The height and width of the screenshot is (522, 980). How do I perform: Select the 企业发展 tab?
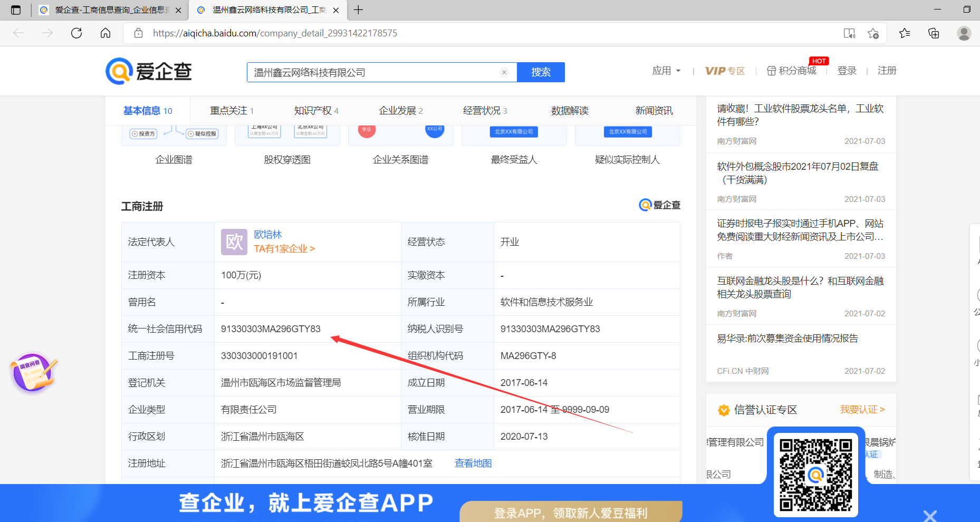(400, 111)
